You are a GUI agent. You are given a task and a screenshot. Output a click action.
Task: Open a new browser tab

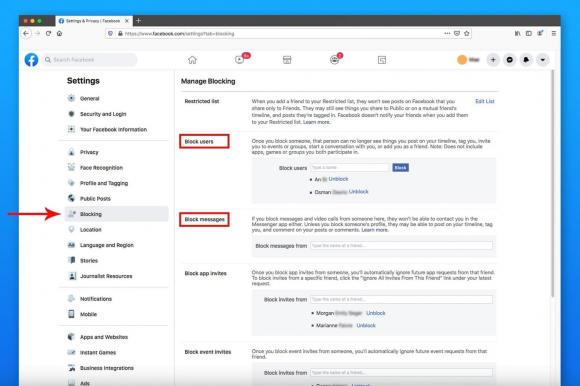click(x=138, y=21)
